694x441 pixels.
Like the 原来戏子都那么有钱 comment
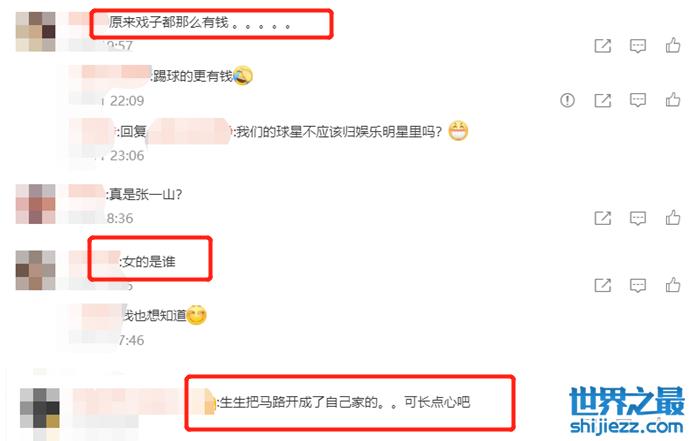click(x=673, y=45)
